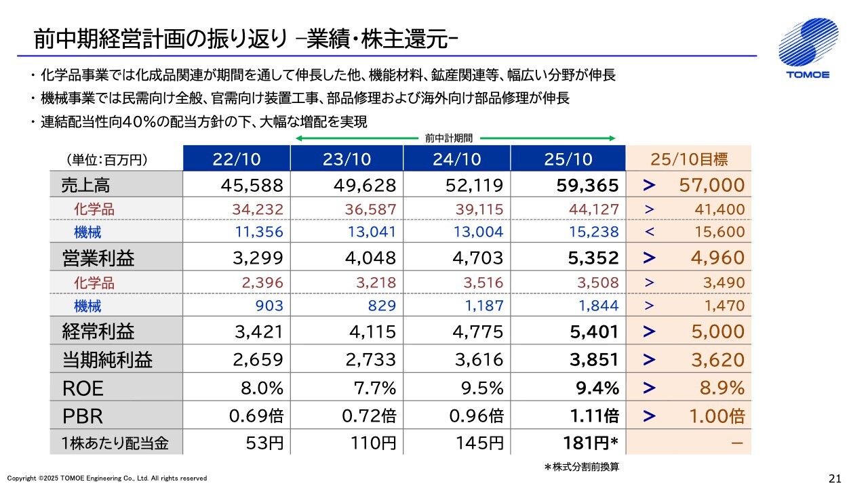Click the 24/10 column header

click(x=457, y=159)
